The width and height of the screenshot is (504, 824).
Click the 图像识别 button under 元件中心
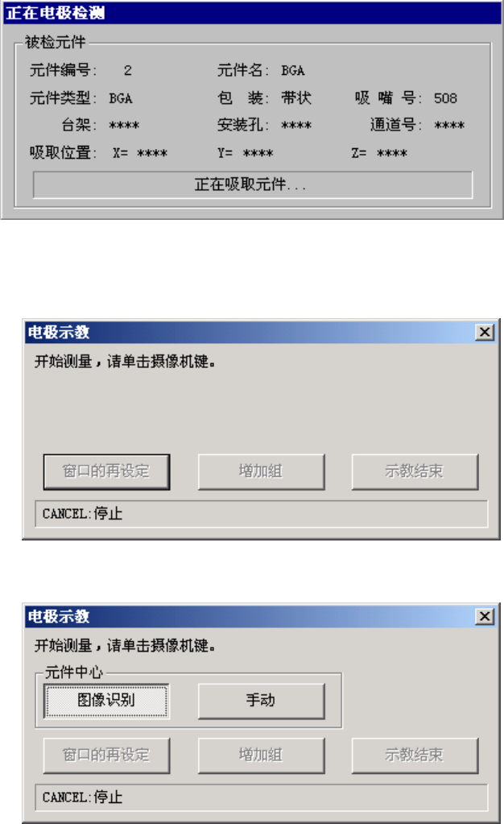pos(106,701)
